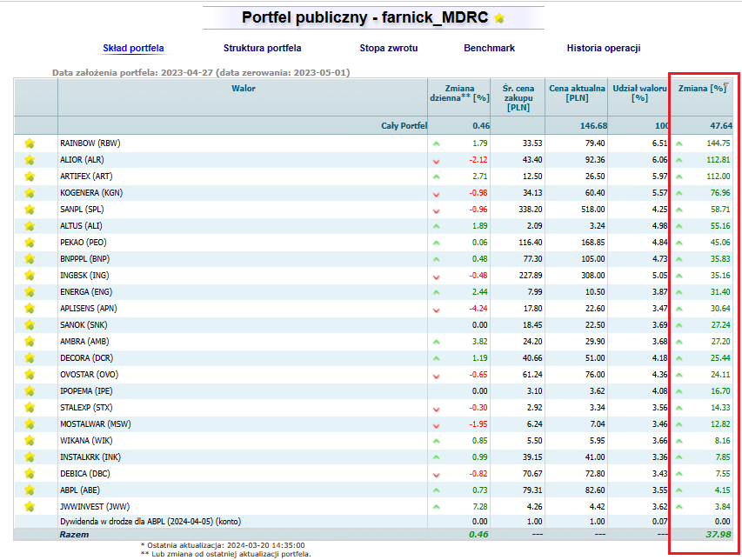This screenshot has height=560, width=742.
Task: Click the star icon in the BNPPPL (BNP) row
Action: 30,259
